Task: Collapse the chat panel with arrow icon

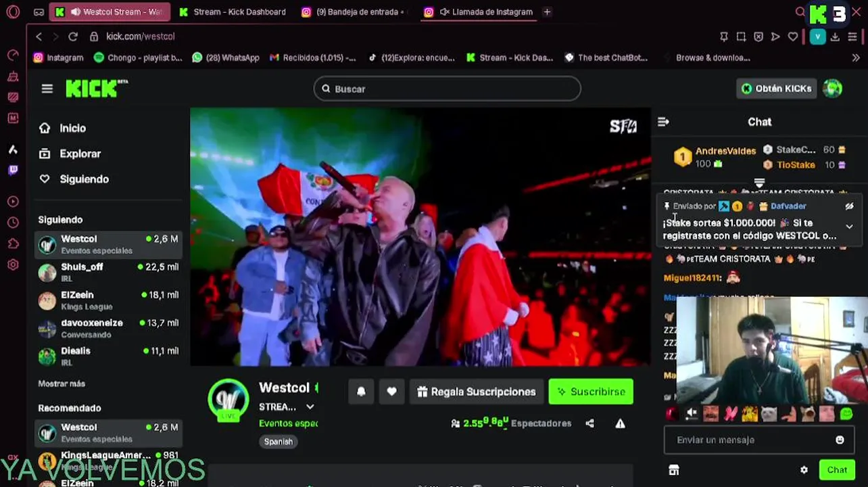Action: coord(663,122)
